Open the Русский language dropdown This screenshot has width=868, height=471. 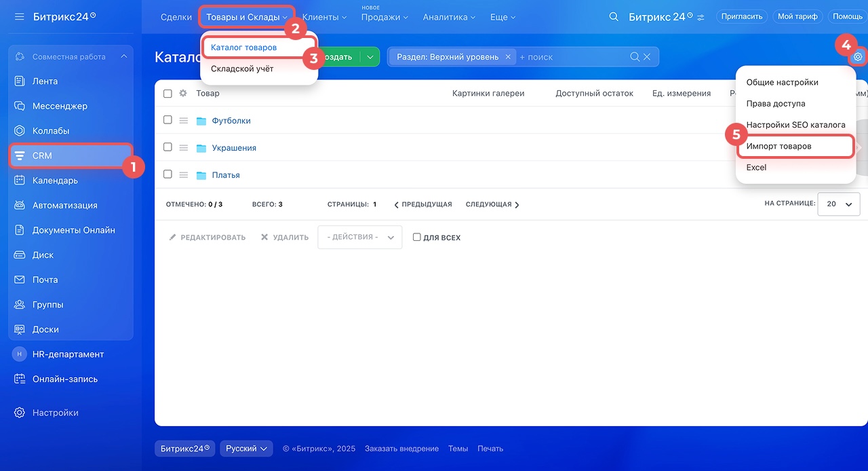pyautogui.click(x=246, y=449)
